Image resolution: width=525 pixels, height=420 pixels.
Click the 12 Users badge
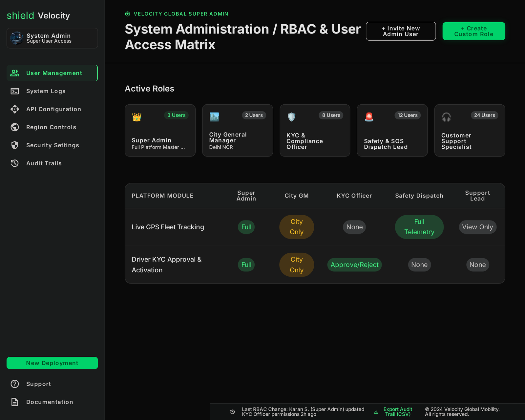point(408,115)
